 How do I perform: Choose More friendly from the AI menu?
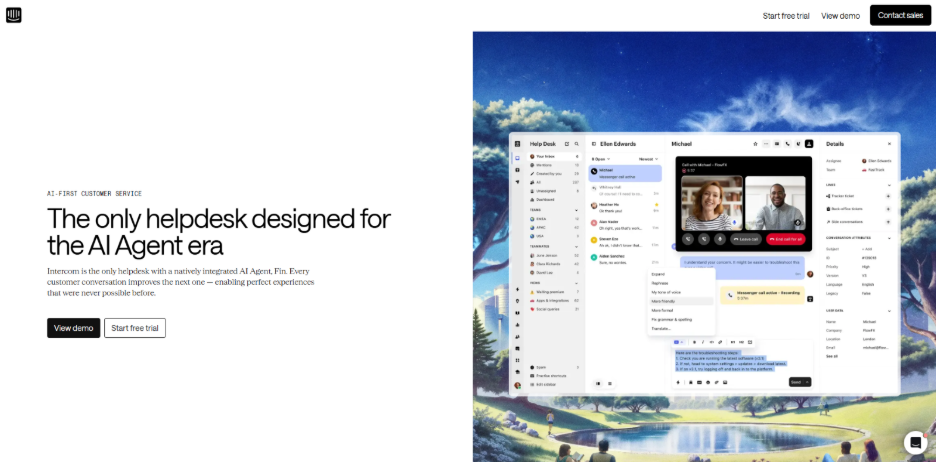click(x=681, y=301)
